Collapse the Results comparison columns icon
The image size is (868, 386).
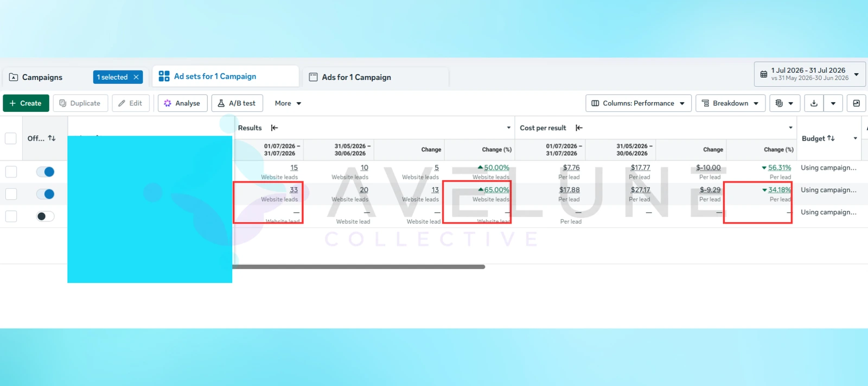pos(275,128)
